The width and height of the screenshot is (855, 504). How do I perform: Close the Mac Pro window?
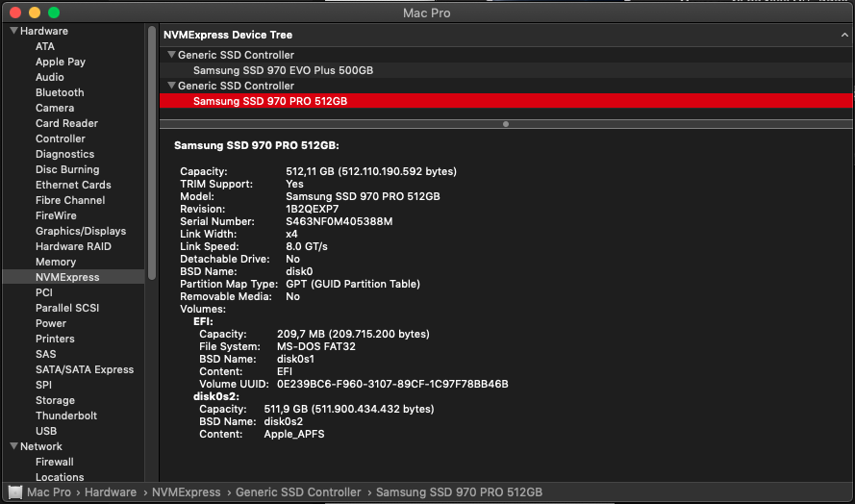pyautogui.click(x=15, y=13)
